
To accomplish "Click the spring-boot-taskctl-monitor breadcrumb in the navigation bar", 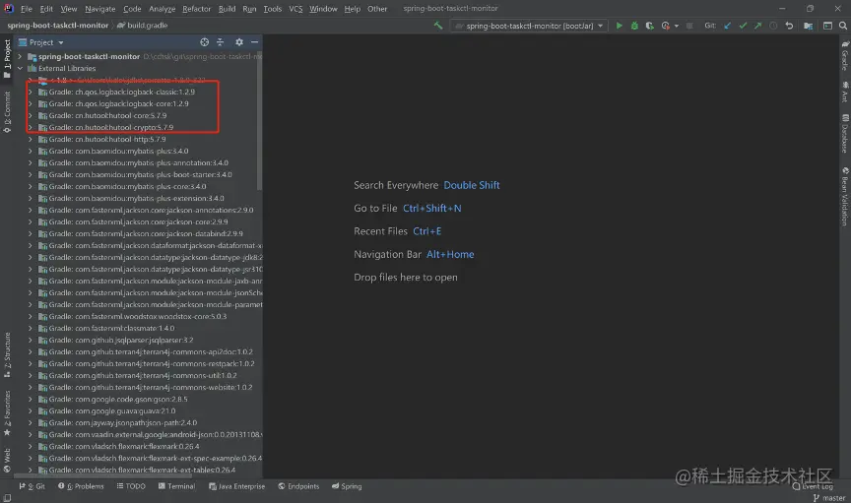I will click(57, 26).
